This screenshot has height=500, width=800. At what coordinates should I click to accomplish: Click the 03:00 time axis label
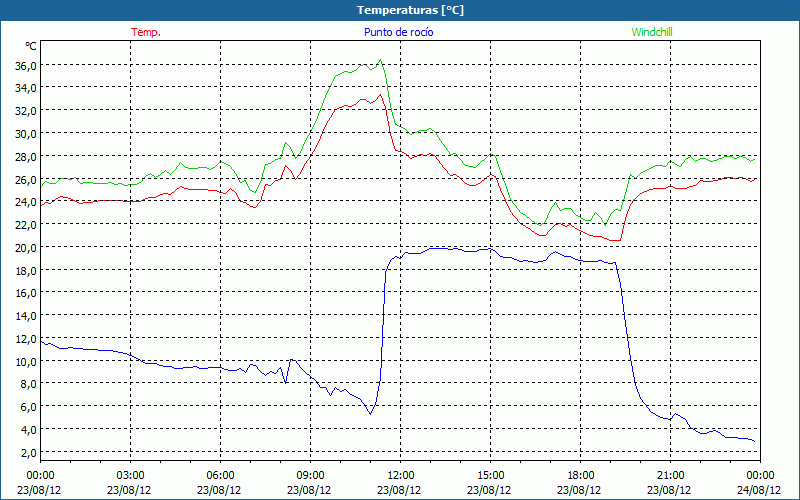tap(130, 475)
